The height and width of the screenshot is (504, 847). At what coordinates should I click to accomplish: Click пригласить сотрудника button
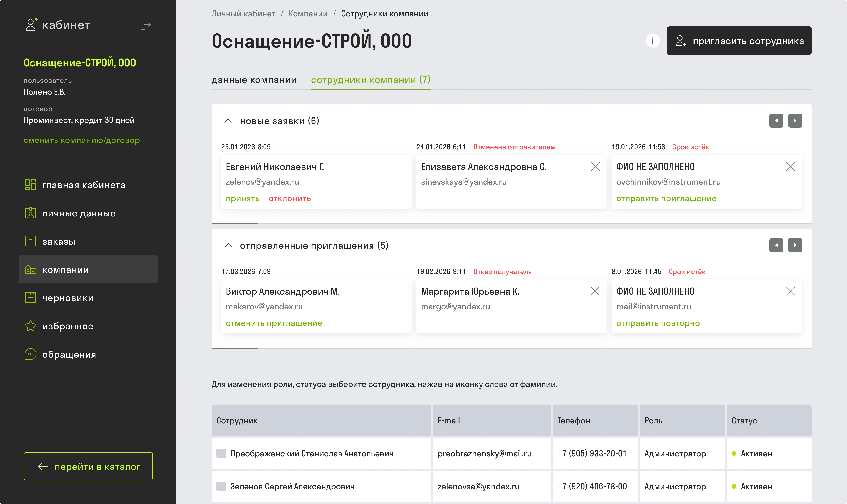[739, 41]
